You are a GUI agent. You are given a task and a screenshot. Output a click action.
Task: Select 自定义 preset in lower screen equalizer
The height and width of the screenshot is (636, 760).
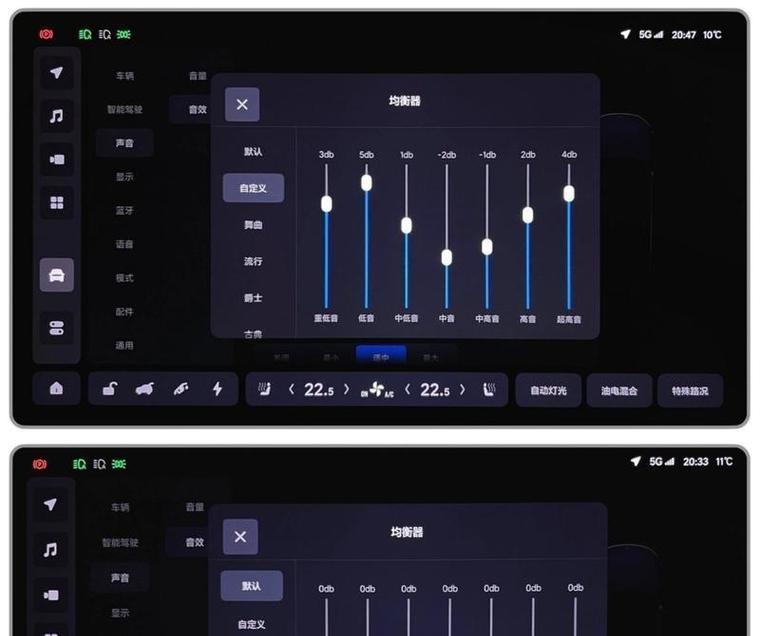(x=252, y=624)
